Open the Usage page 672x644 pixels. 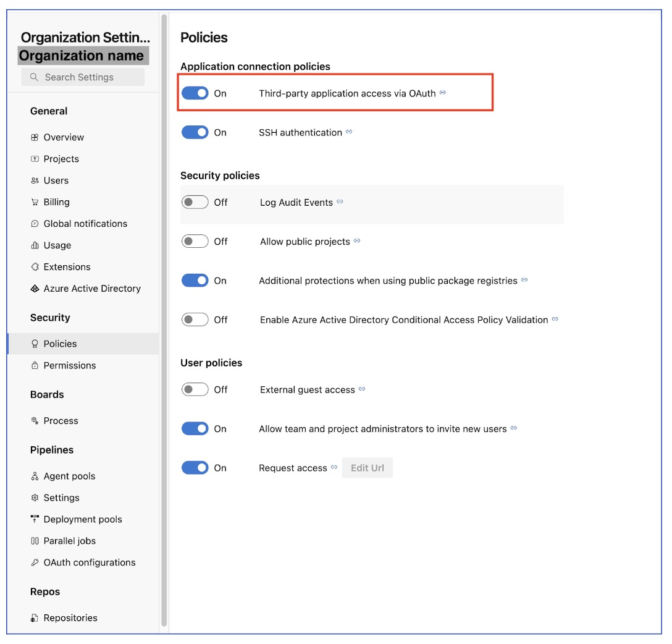pos(83,245)
